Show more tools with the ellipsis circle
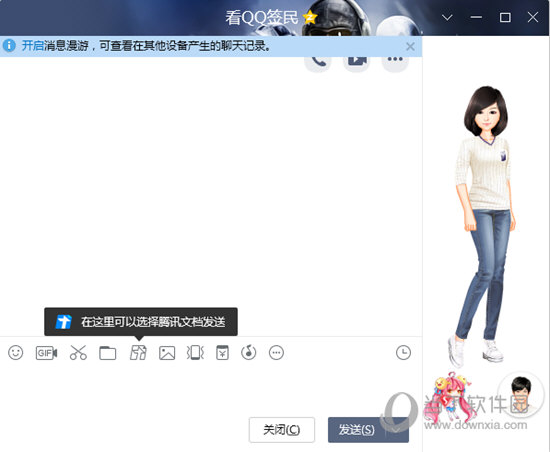Screen dimensions: 550x452 click(276, 353)
